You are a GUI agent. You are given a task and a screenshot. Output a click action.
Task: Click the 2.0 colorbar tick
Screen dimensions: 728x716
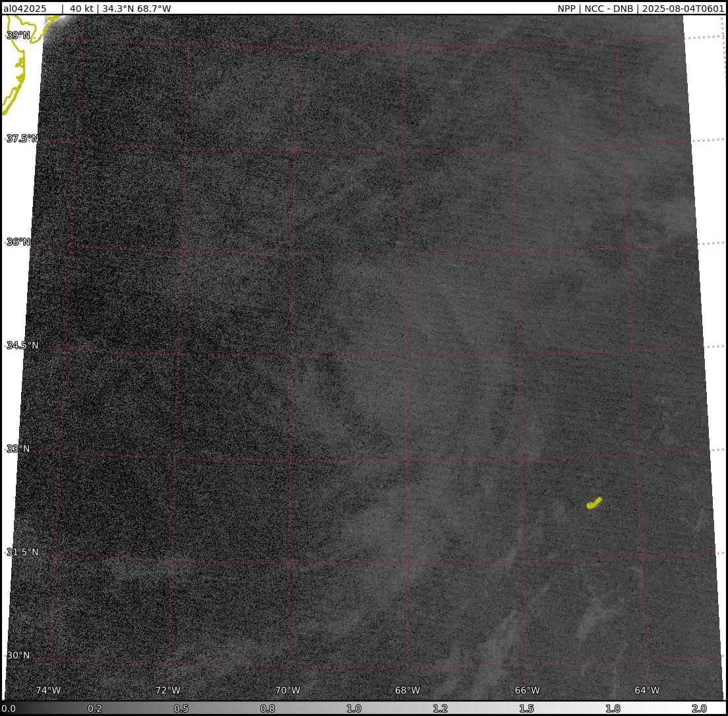click(x=699, y=709)
